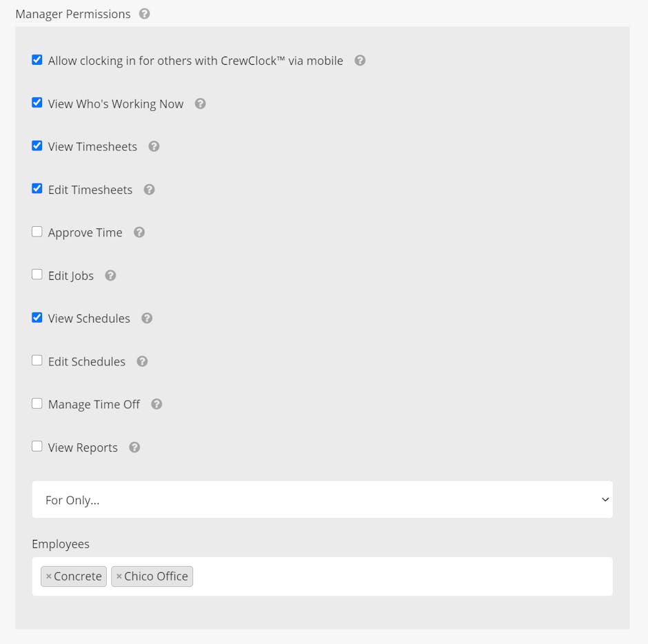The height and width of the screenshot is (644, 648).
Task: Click help icon next to Manager Permissions
Action: point(144,14)
